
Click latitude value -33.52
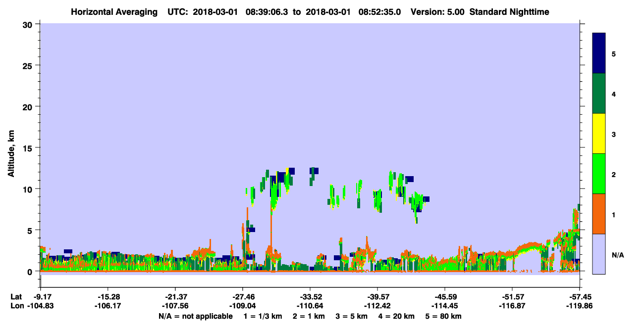[x=310, y=297]
